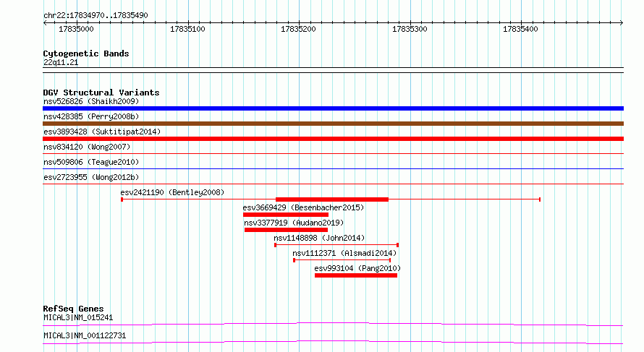The image size is (644, 352).
Task: Open gene MICAL3|NM_015241 label
Action: pyautogui.click(x=78, y=317)
